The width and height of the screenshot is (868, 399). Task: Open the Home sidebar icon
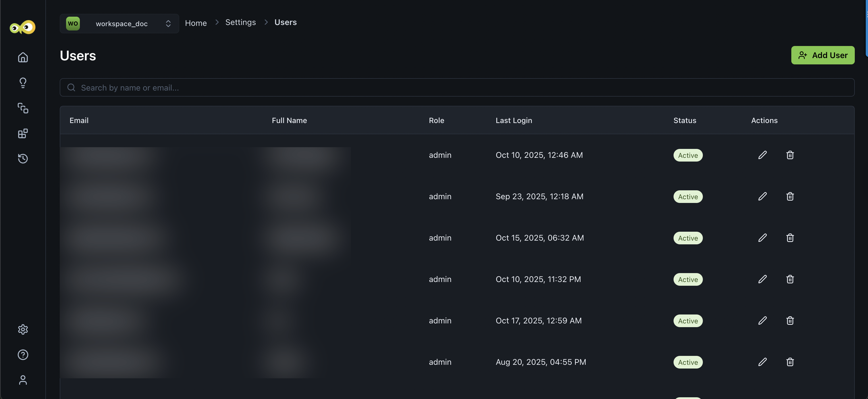[x=23, y=57]
